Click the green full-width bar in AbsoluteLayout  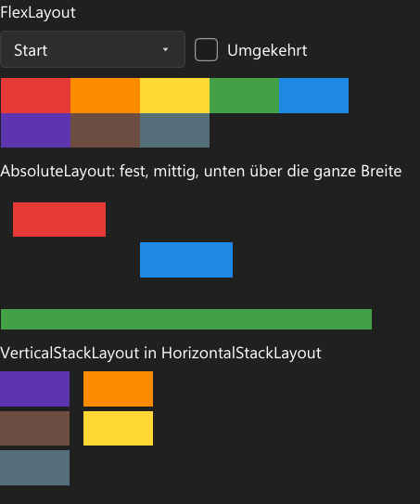(186, 319)
